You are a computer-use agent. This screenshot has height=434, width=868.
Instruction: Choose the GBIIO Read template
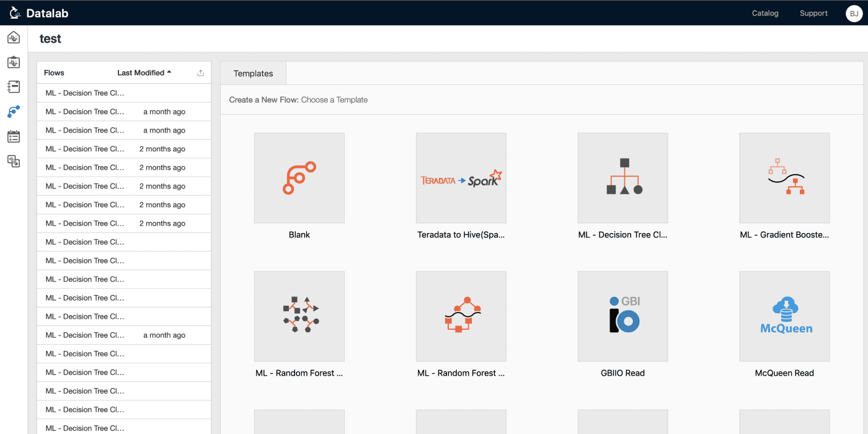click(x=623, y=316)
